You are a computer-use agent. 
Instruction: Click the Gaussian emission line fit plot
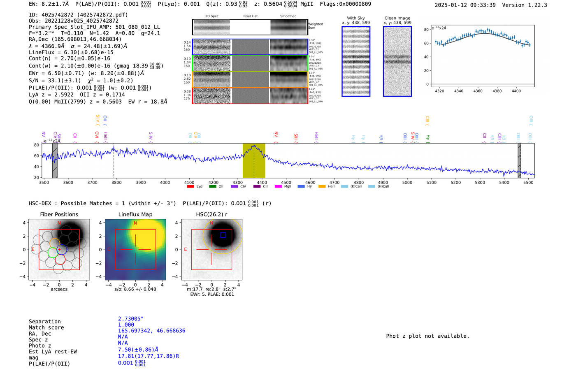(483, 56)
